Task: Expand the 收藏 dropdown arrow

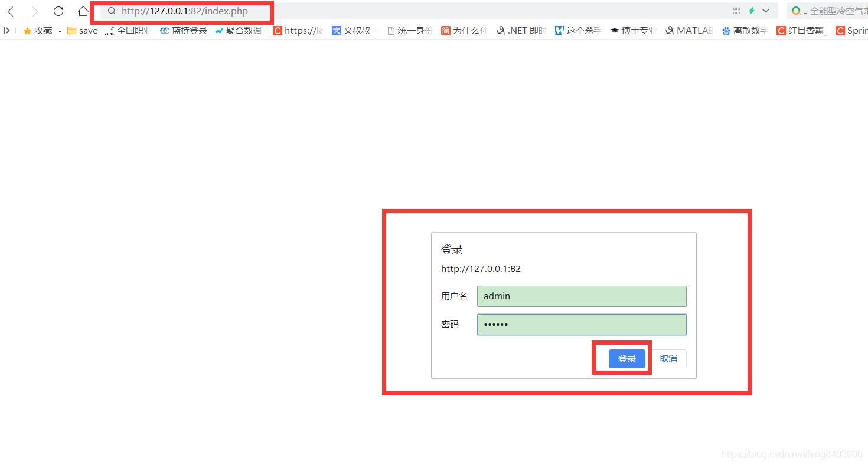Action: [x=59, y=31]
